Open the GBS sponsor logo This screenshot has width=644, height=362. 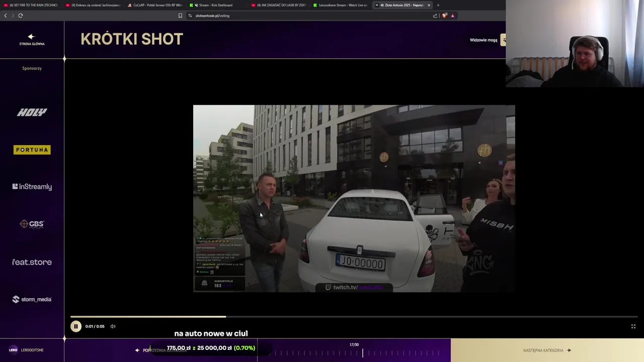32,224
